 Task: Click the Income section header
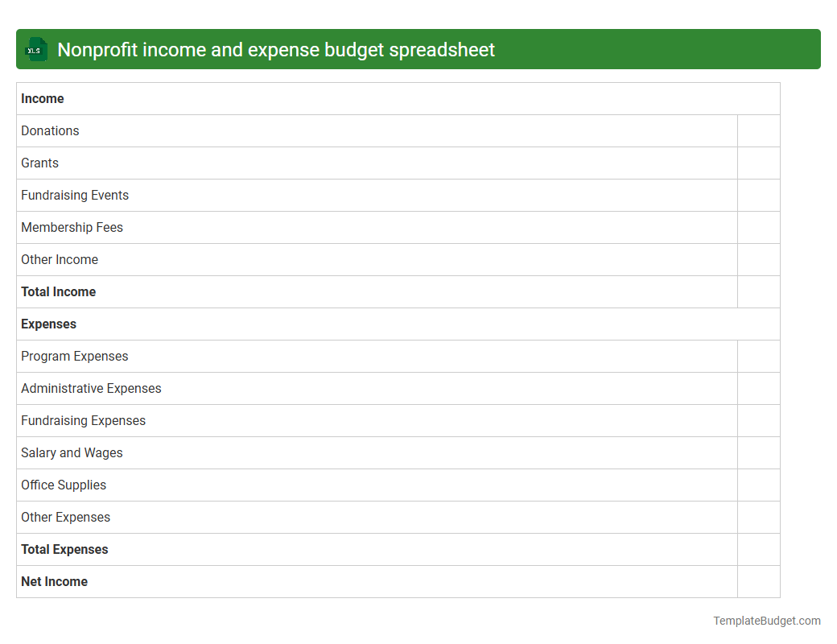tap(43, 98)
